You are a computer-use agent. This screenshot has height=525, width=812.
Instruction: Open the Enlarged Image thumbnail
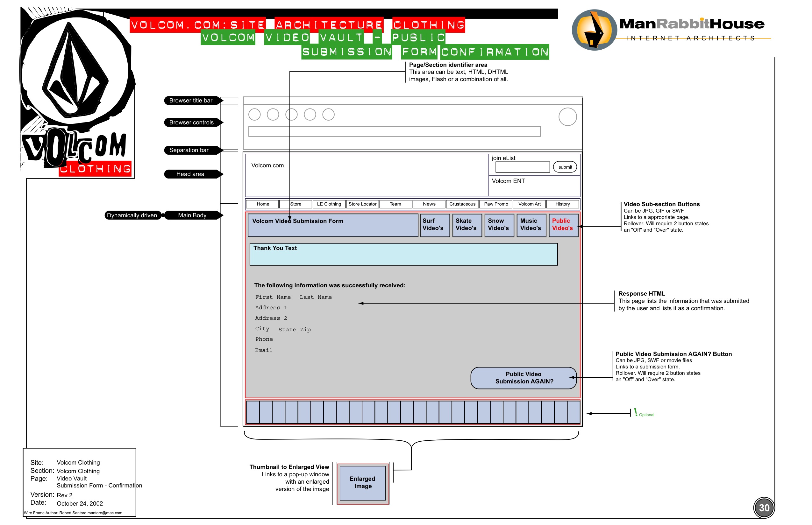click(362, 483)
